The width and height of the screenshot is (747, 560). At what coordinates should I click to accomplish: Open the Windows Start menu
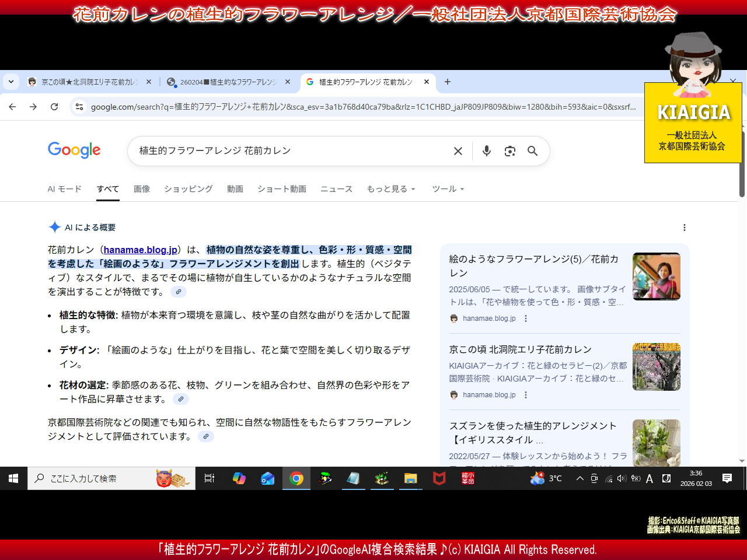[x=13, y=478]
